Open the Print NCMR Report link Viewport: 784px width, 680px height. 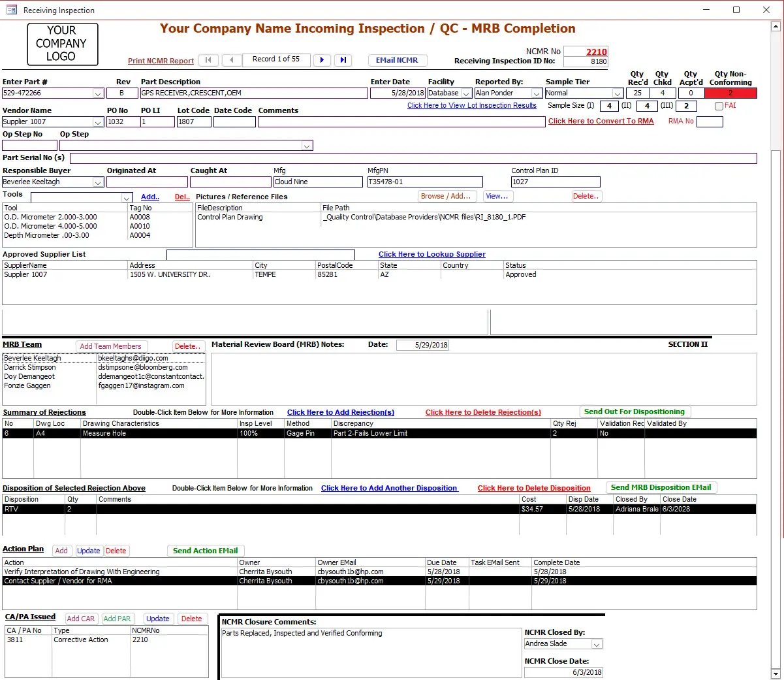[x=161, y=61]
